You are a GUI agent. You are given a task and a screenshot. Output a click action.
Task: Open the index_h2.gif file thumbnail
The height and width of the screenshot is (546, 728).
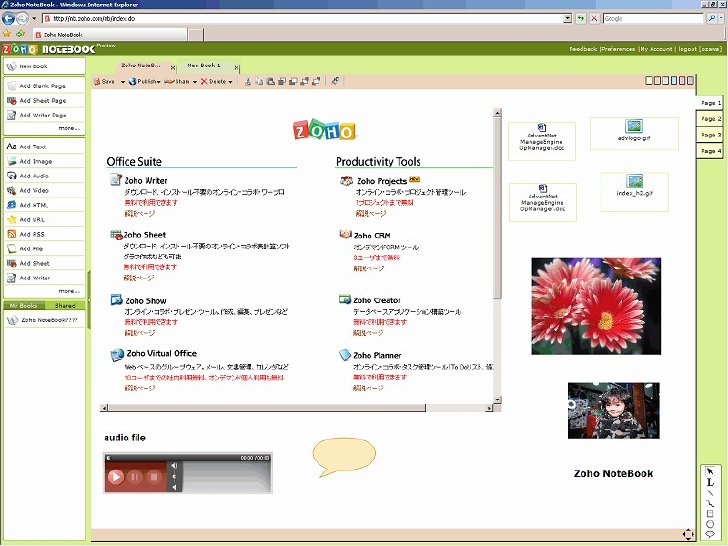pyautogui.click(x=635, y=191)
